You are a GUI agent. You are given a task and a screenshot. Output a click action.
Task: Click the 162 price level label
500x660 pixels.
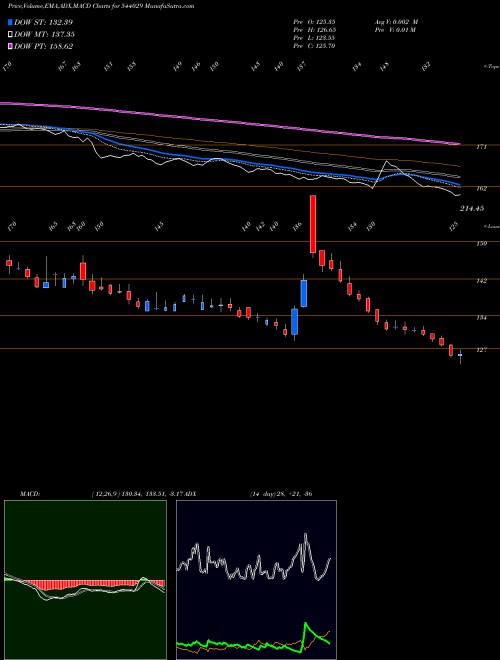tap(482, 189)
